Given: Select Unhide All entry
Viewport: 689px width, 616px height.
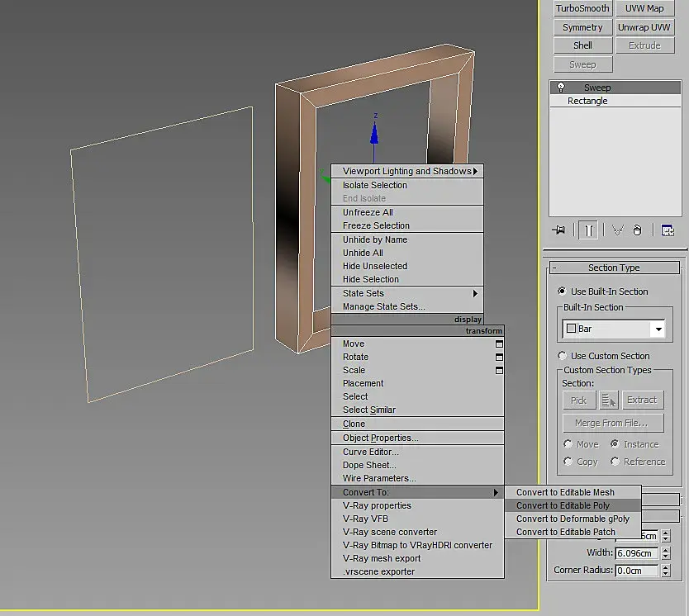Looking at the screenshot, I should point(407,253).
